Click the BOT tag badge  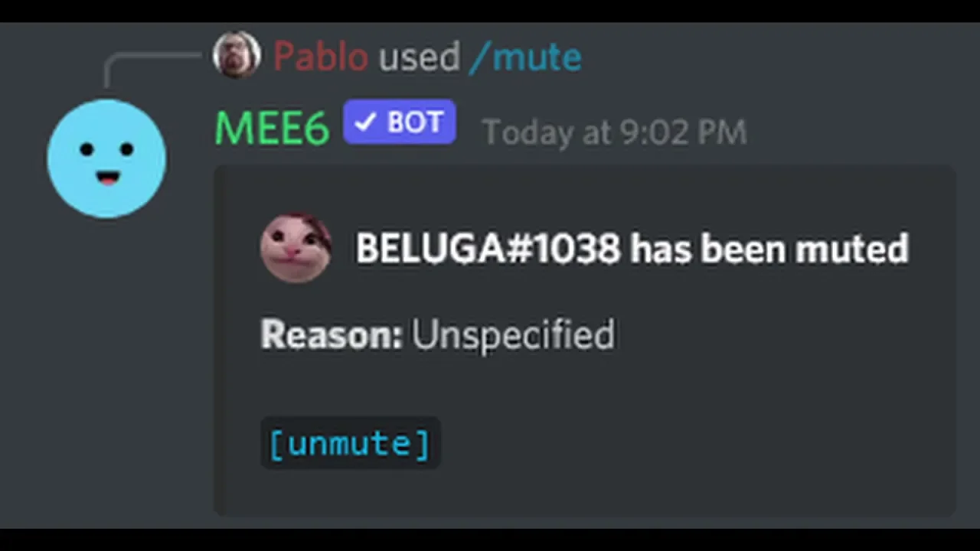400,122
